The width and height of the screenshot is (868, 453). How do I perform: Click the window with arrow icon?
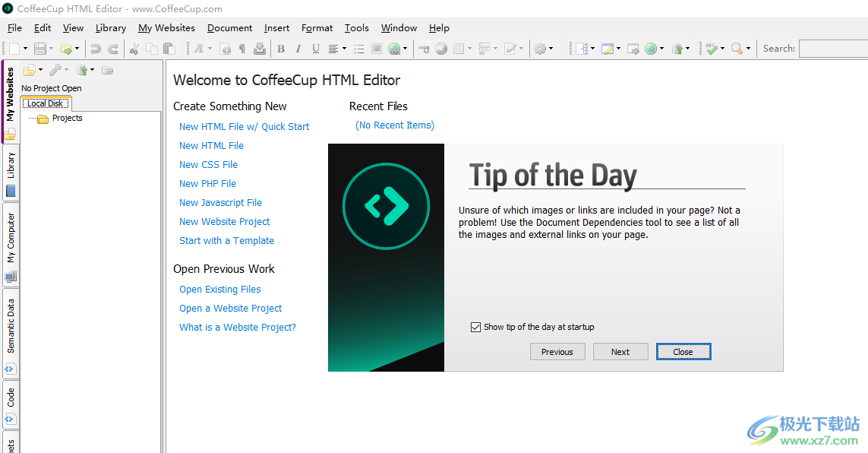(x=633, y=49)
